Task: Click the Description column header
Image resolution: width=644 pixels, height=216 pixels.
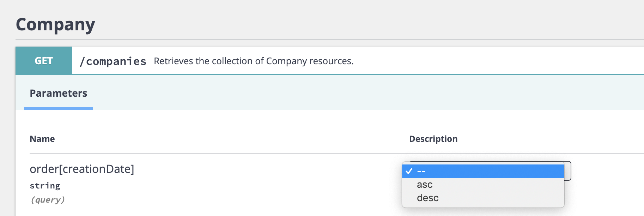Action: (433, 139)
